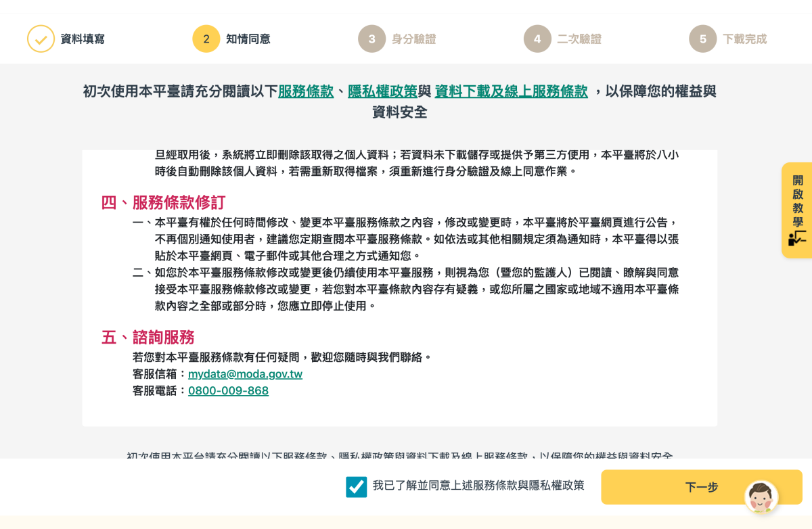Screen dimensions: 812x529
Task: Click the 五、諮詢服務 section heading
Action: [148, 337]
